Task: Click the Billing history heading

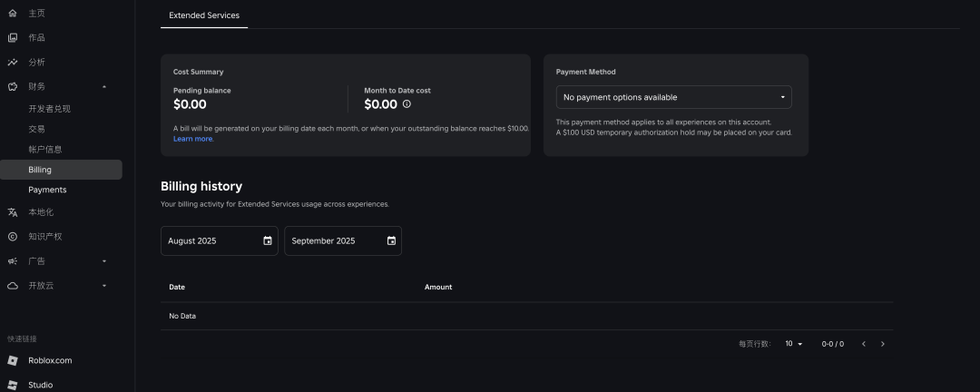Action: point(201,186)
